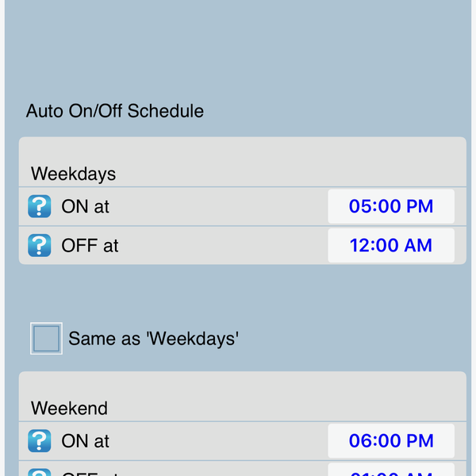Open the Weekend 06:00 PM time picker
Viewport: 476px width, 476px height.
[x=391, y=441]
